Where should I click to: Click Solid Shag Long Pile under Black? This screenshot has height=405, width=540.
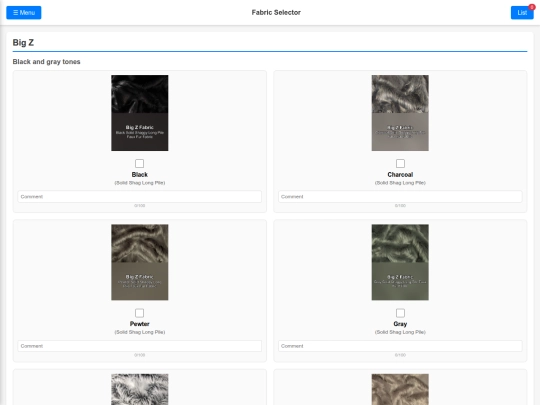139,183
